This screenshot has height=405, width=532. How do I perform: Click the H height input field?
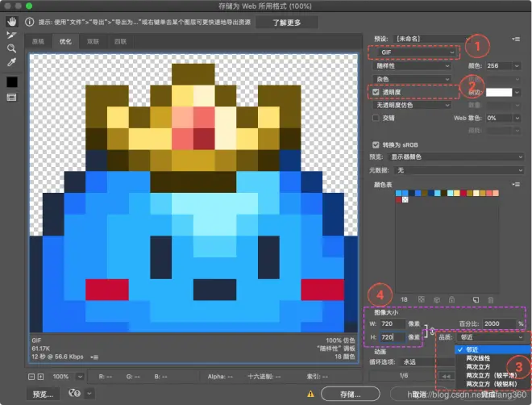(393, 337)
